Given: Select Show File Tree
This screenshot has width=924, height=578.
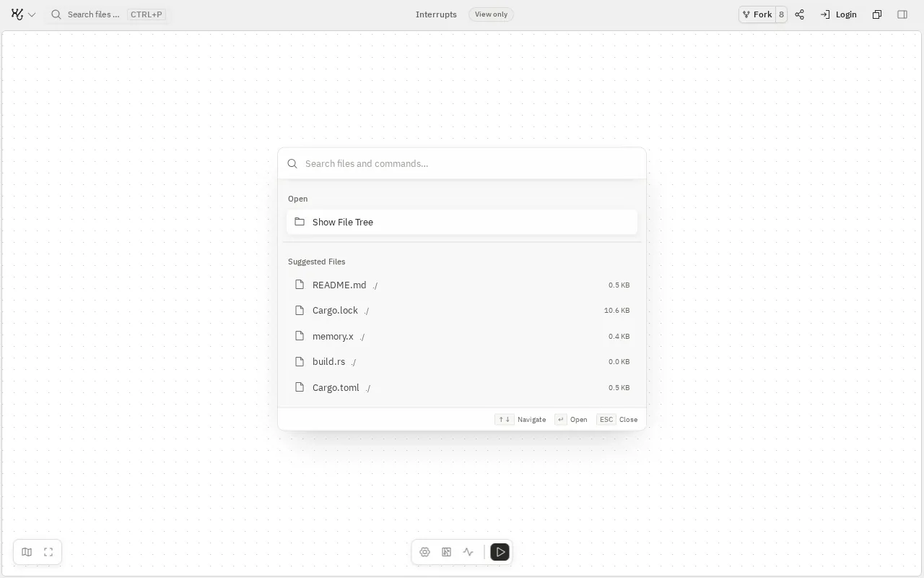Looking at the screenshot, I should [x=462, y=222].
